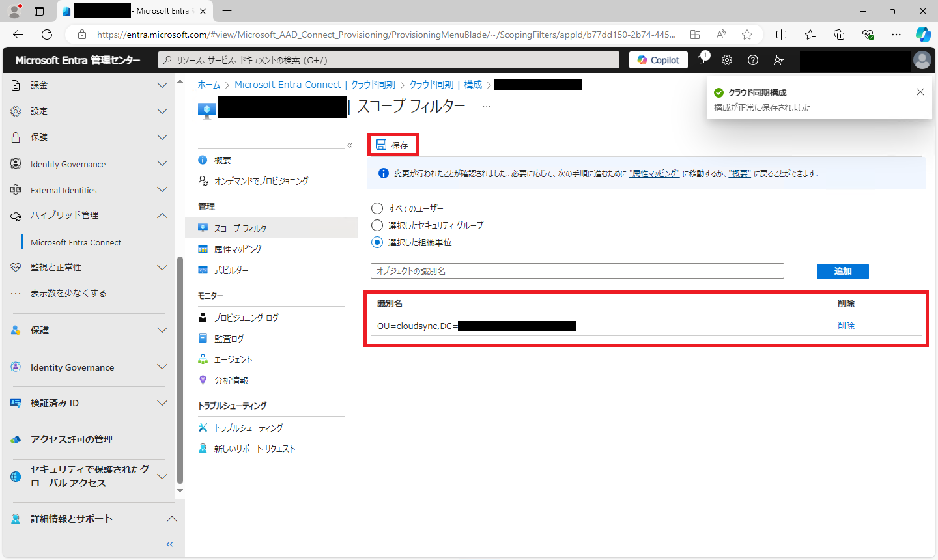The height and width of the screenshot is (560, 938).
Task: Click the 保存 (Save) button
Action: [x=393, y=145]
